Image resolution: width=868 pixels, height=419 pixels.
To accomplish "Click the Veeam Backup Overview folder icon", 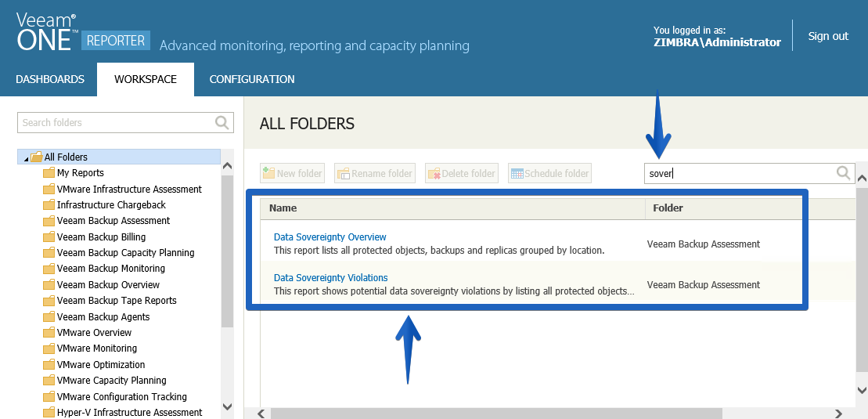I will click(49, 285).
